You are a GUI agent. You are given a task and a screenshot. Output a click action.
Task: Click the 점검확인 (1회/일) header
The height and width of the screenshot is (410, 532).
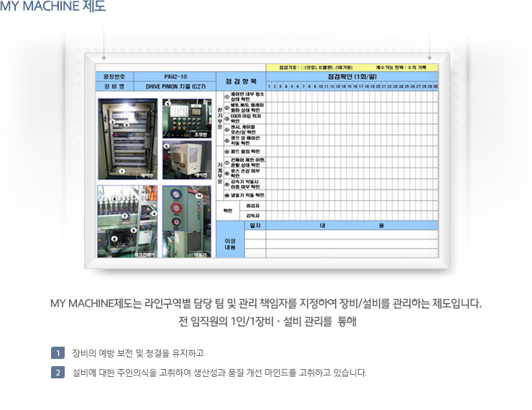352,77
